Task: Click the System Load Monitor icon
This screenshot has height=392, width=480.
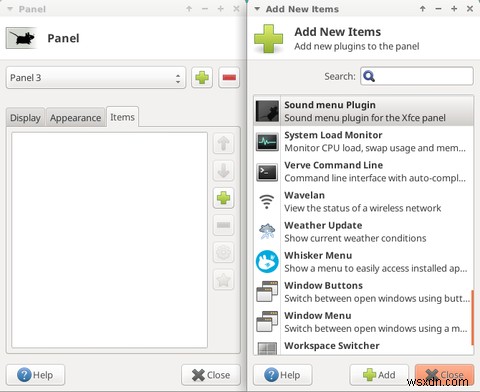Action: (x=267, y=142)
